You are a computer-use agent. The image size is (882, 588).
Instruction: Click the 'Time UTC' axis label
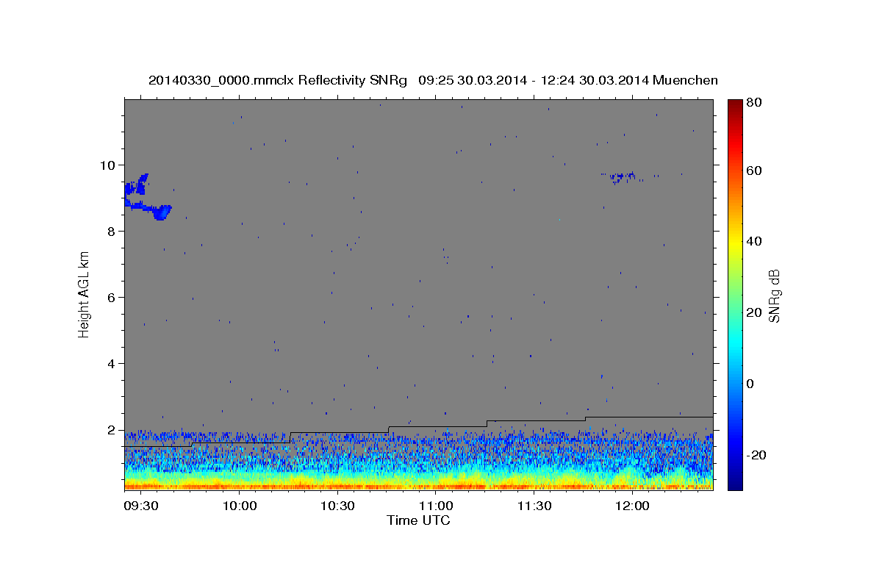click(x=418, y=520)
